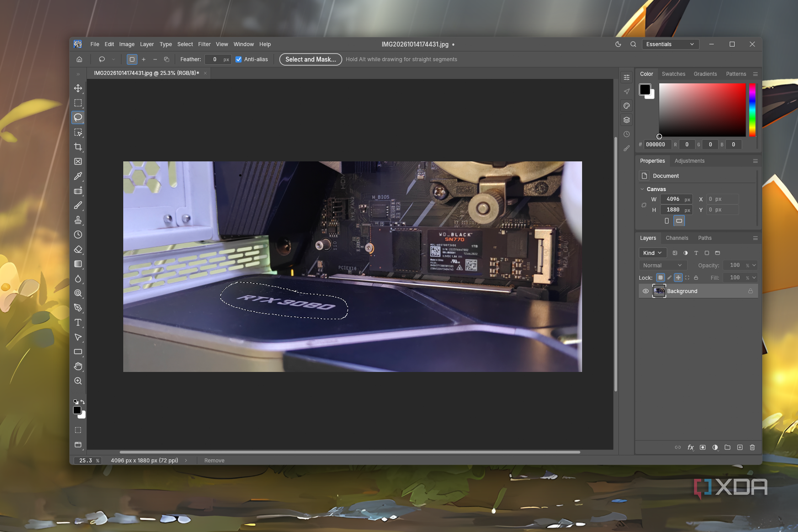Open the Filter menu
The height and width of the screenshot is (532, 798).
[204, 44]
